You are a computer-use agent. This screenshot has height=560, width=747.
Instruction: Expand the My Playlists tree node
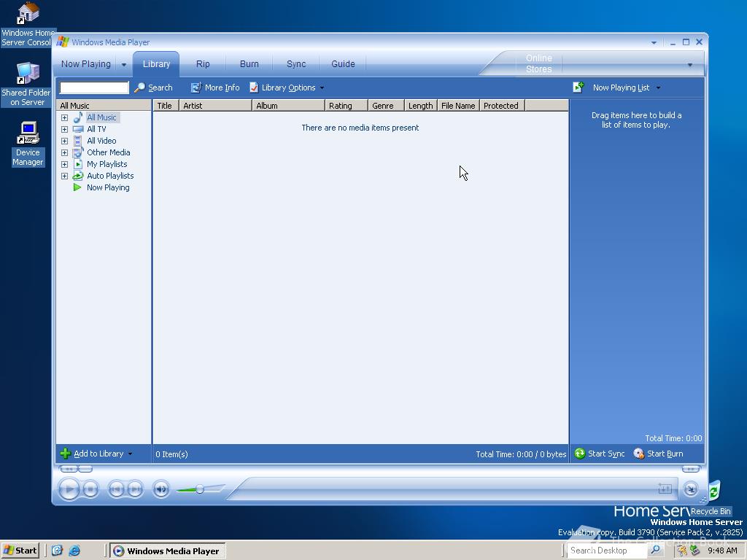[x=64, y=164]
